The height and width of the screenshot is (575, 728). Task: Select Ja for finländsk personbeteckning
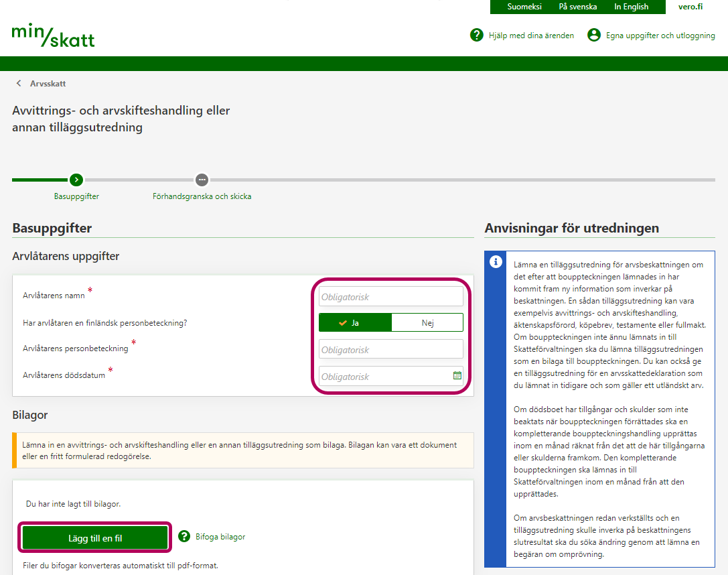click(x=355, y=322)
